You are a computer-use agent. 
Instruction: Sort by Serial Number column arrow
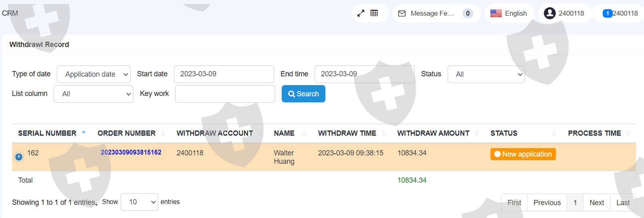(x=84, y=133)
